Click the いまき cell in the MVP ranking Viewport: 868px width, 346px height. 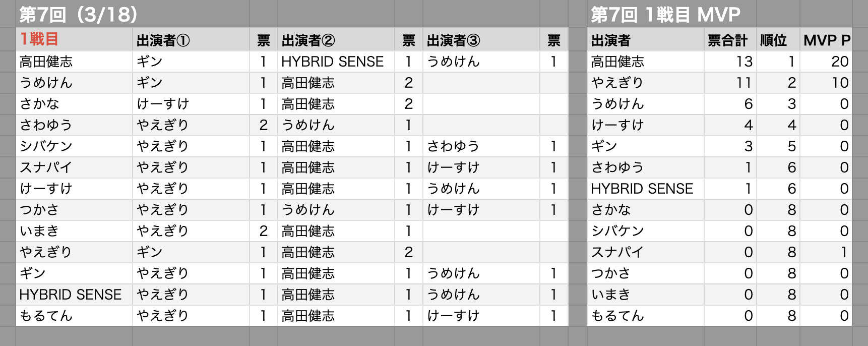pos(646,295)
